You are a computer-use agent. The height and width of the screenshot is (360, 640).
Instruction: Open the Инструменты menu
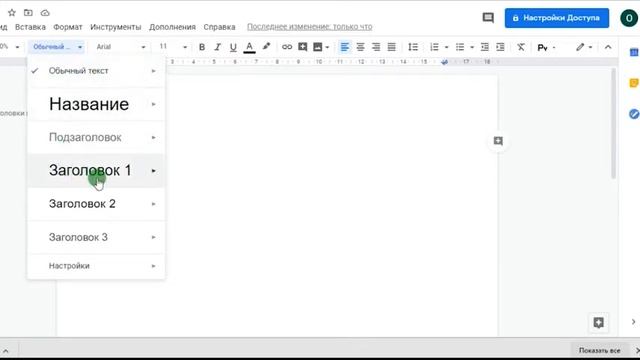[116, 27]
